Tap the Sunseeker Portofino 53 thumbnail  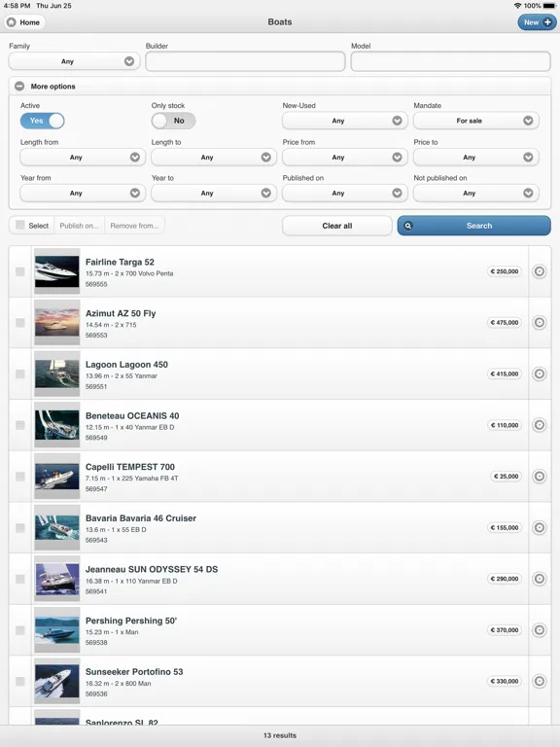[57, 681]
